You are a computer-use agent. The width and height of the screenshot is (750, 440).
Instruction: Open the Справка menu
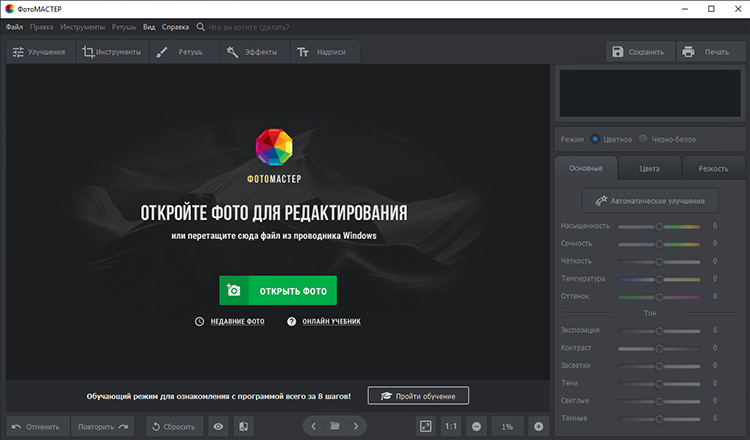pos(175,27)
